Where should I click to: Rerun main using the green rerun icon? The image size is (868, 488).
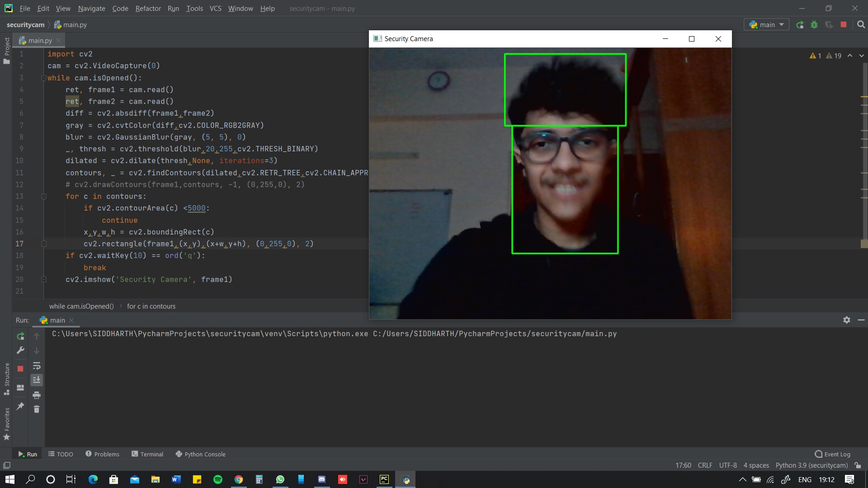(x=20, y=336)
